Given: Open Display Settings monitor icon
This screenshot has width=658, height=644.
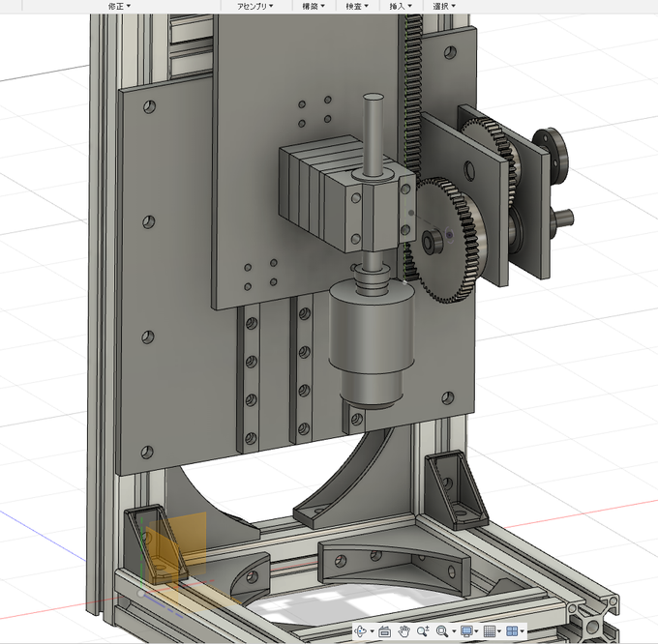Looking at the screenshot, I should pos(466,631).
